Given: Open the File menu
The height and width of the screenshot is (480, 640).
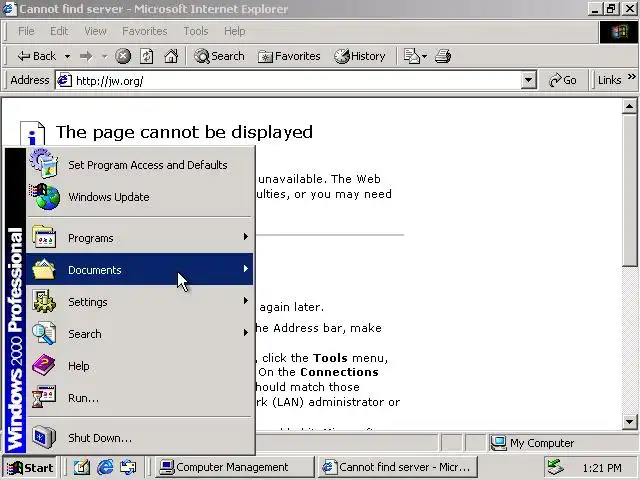Looking at the screenshot, I should click(26, 31).
